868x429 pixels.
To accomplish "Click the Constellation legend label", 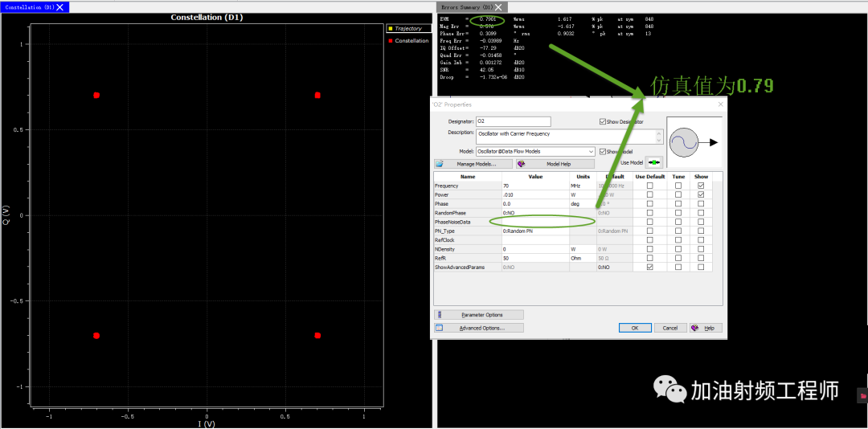I will 411,41.
